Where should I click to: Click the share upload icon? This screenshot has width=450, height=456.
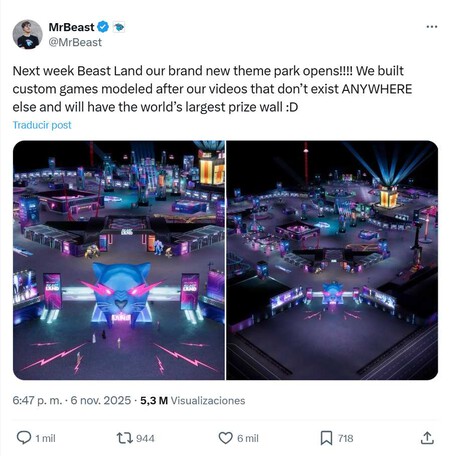tap(427, 438)
